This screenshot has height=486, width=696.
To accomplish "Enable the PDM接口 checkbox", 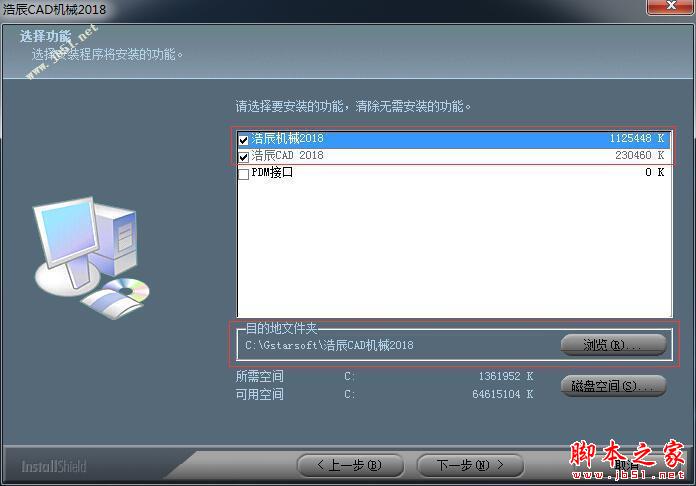I will [x=243, y=174].
